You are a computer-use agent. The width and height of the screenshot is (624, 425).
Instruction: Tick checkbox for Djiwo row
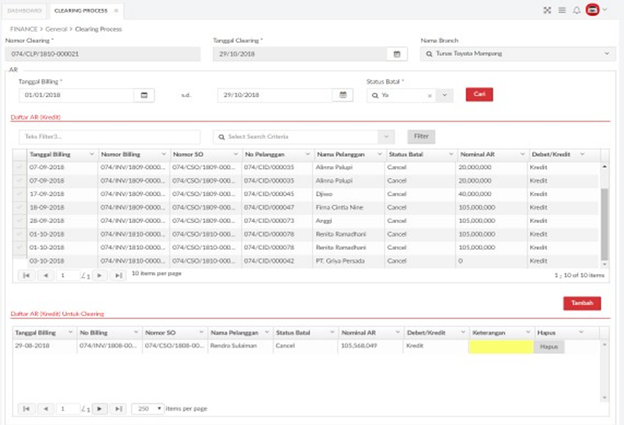pos(20,194)
